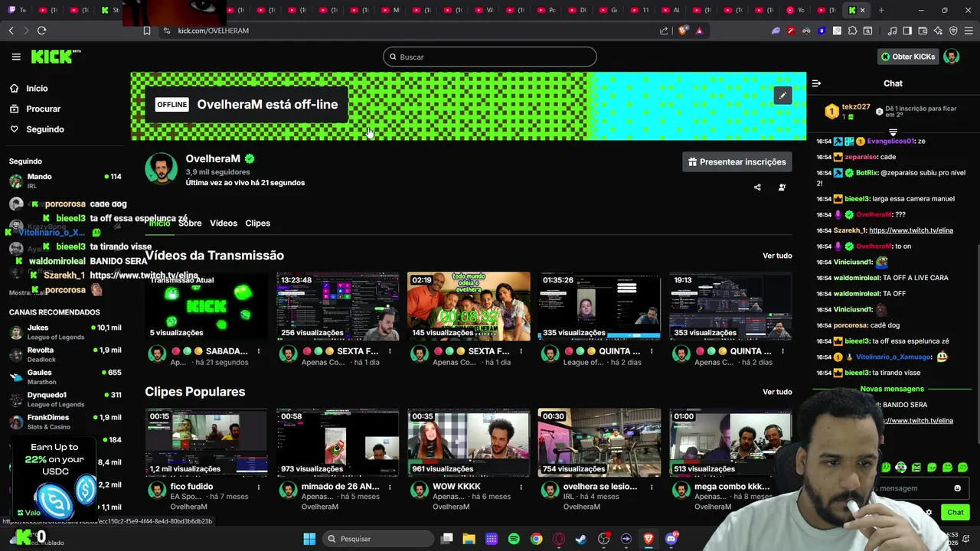Open the emoji picker in chat input
980x551 pixels.
click(957, 488)
